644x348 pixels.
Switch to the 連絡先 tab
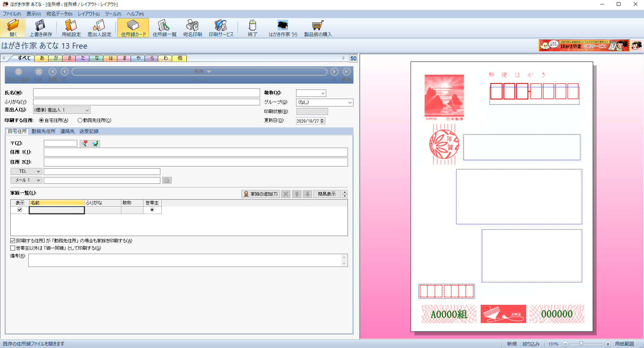(x=67, y=131)
